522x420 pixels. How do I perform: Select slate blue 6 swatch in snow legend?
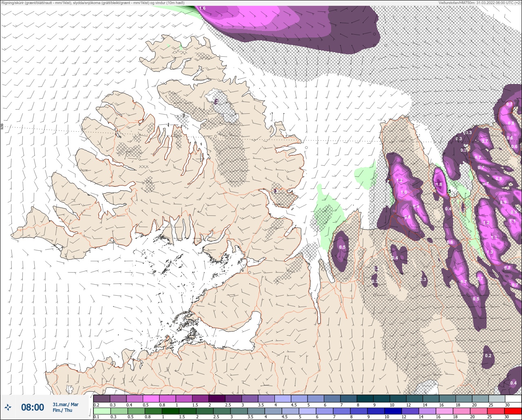point(332,398)
